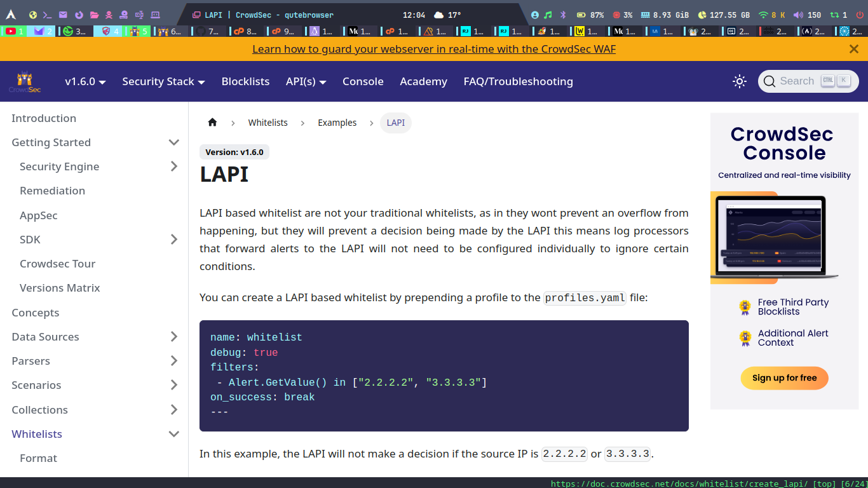Open the CrowdSec WAF announcement link
This screenshot has width=868, height=488.
(434, 49)
